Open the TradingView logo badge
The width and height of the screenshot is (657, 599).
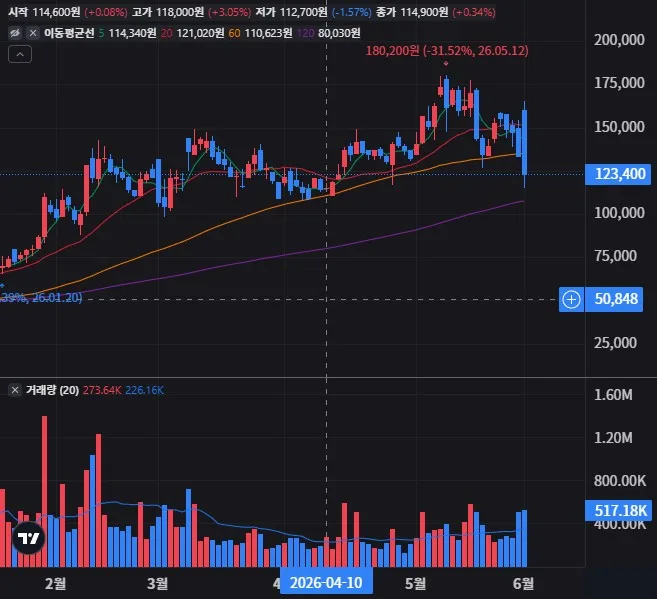click(28, 538)
